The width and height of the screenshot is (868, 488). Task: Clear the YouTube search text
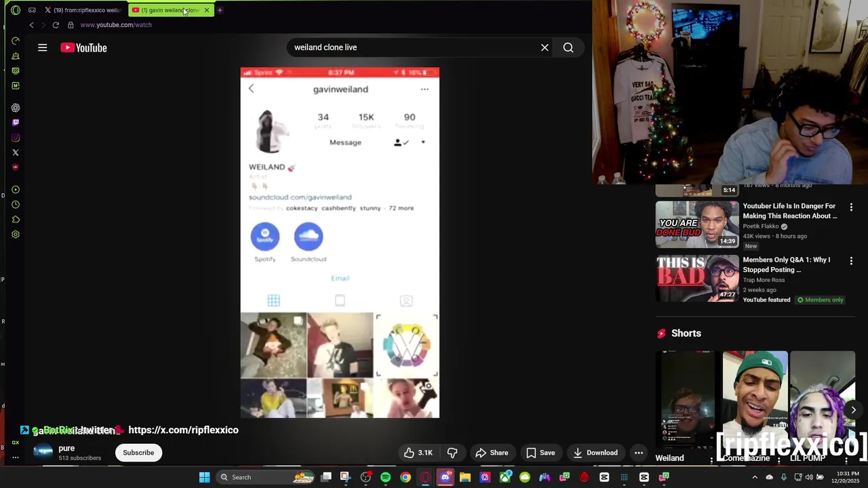[545, 47]
